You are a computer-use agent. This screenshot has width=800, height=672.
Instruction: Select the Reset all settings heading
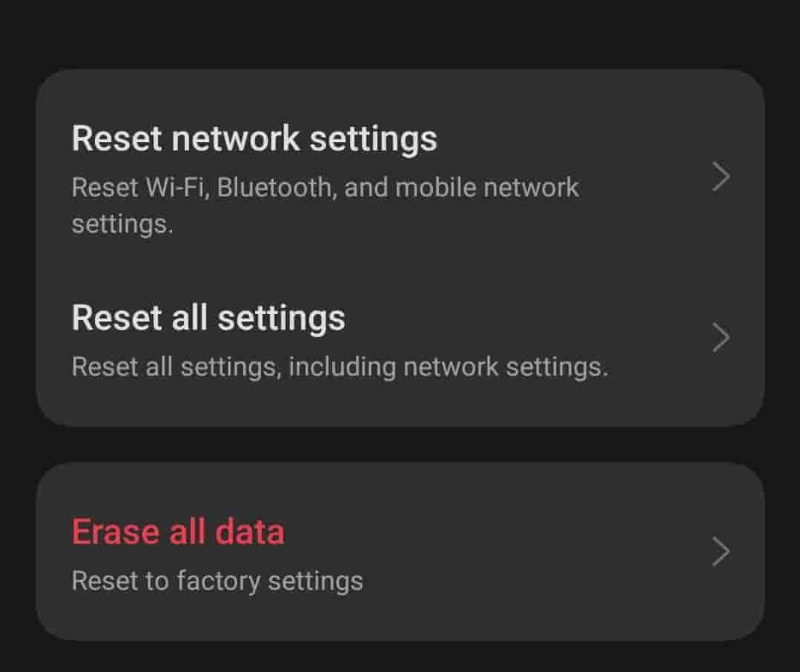pos(208,318)
